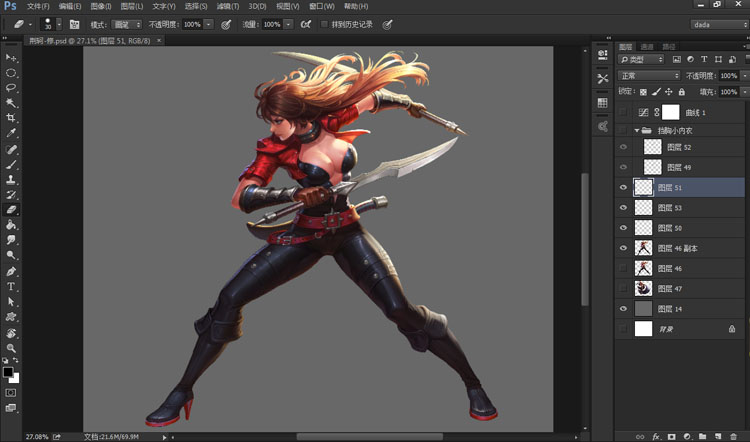This screenshot has height=442, width=750.
Task: Select the Type tool
Action: [x=11, y=287]
